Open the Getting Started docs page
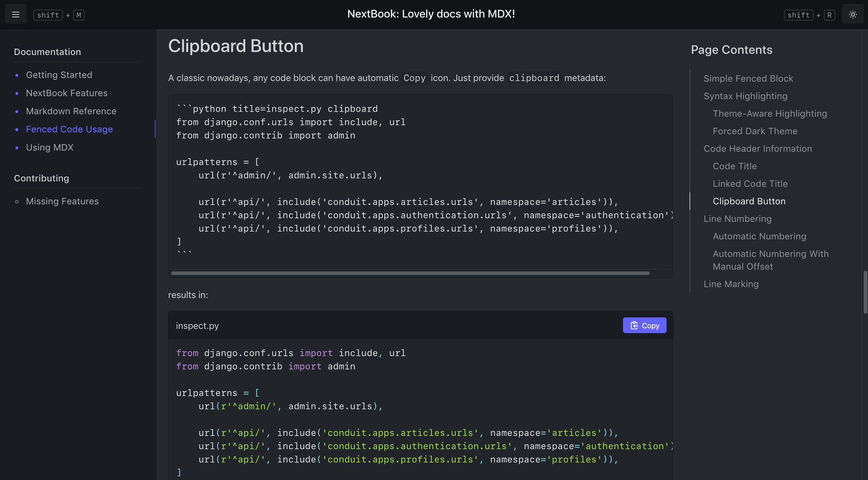This screenshot has height=480, width=868. click(59, 75)
